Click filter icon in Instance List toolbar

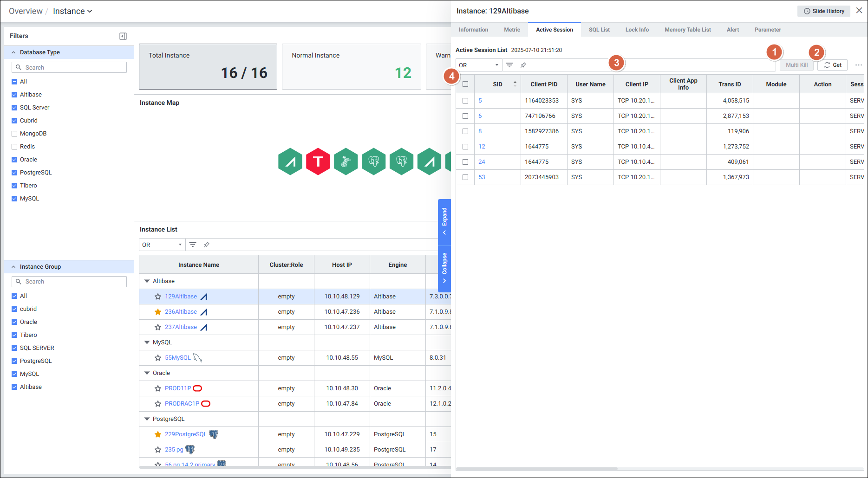[x=193, y=245]
